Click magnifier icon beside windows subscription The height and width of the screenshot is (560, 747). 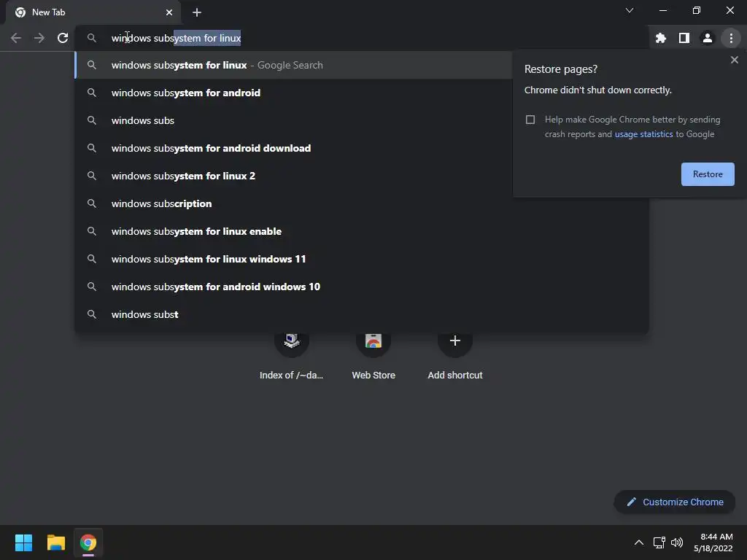tap(92, 204)
